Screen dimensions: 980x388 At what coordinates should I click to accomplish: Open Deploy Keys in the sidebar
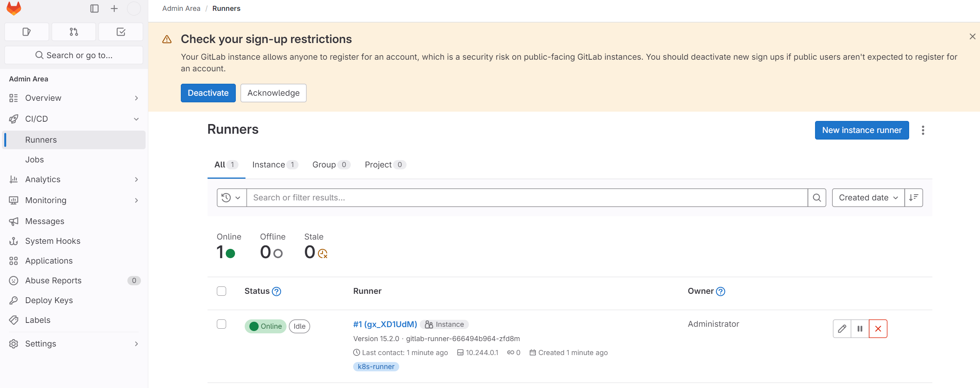(74, 300)
